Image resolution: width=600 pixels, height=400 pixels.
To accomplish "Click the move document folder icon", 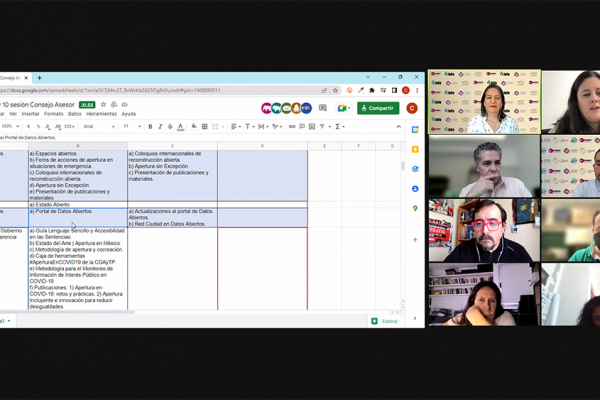I will (114, 104).
